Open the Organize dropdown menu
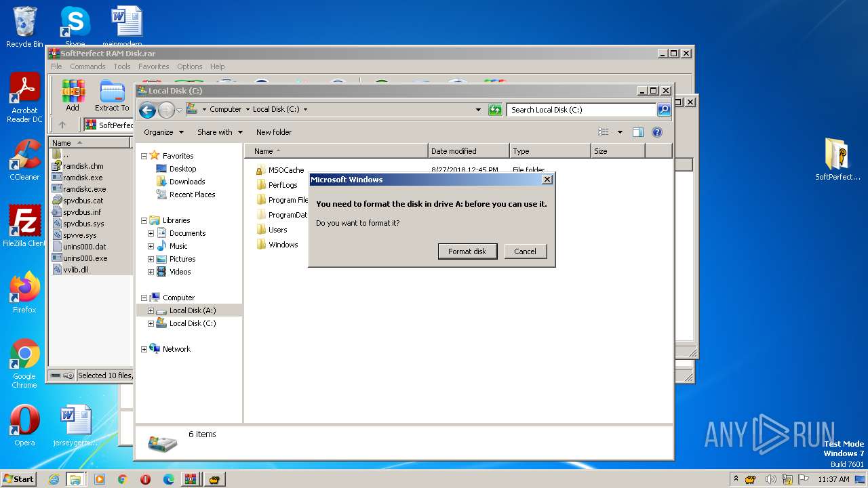The width and height of the screenshot is (868, 488). (163, 132)
